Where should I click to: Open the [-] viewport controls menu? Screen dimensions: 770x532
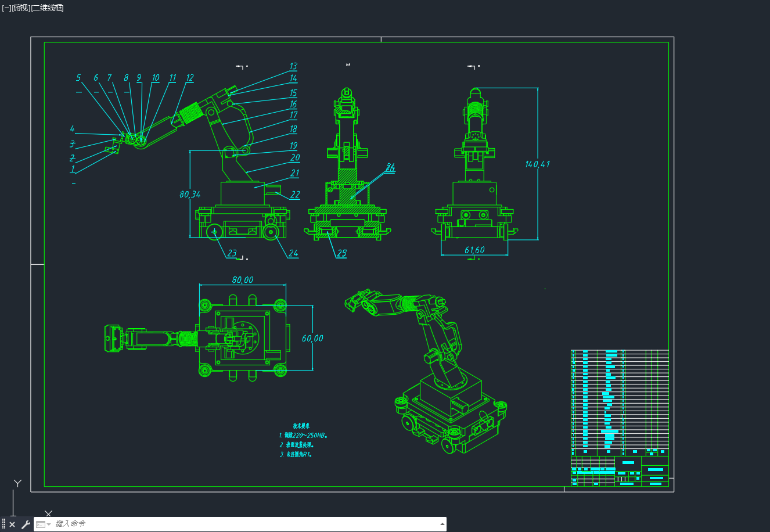(x=6, y=8)
